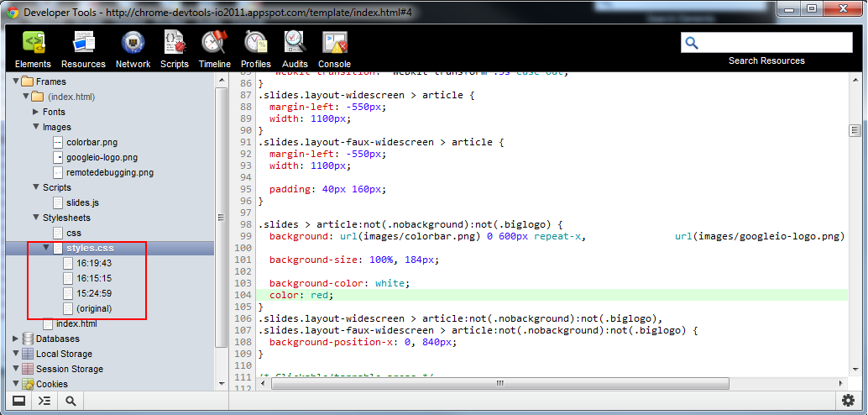868x415 pixels.
Task: Click the magnifier icon in search box
Action: click(x=692, y=43)
